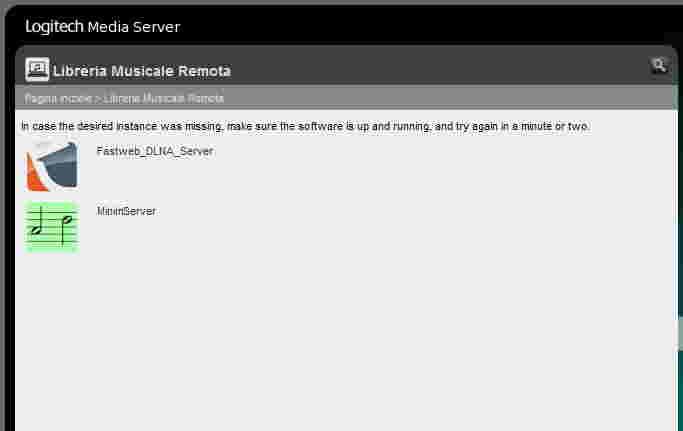Click the Libreria Musicale Remota page title
The image size is (683, 431).
pyautogui.click(x=142, y=71)
